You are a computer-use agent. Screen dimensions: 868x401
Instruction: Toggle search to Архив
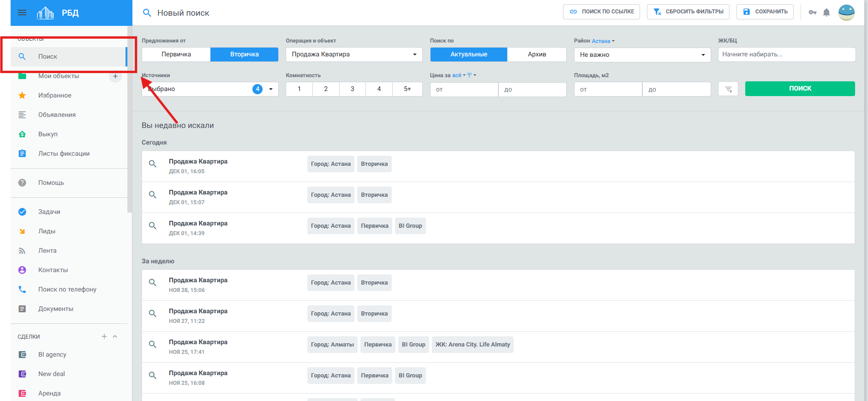[x=537, y=55]
